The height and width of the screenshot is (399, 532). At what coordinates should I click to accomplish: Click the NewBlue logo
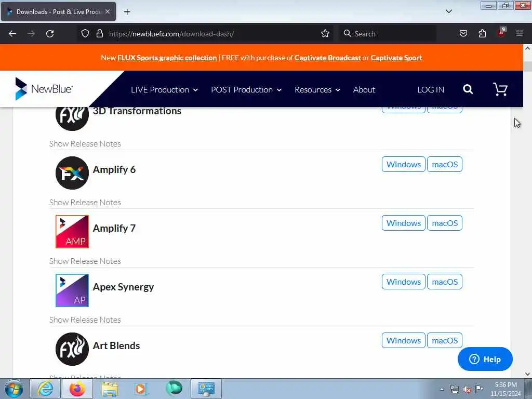44,89
